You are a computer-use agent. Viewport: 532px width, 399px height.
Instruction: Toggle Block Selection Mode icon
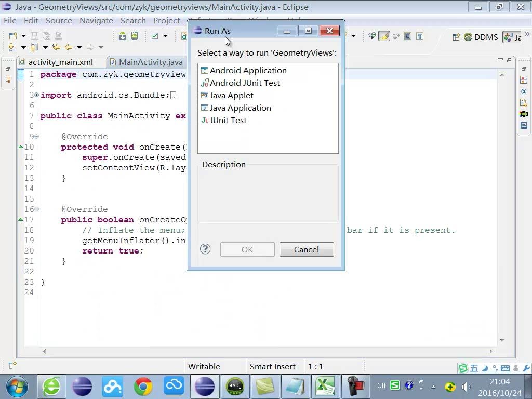(x=408, y=36)
